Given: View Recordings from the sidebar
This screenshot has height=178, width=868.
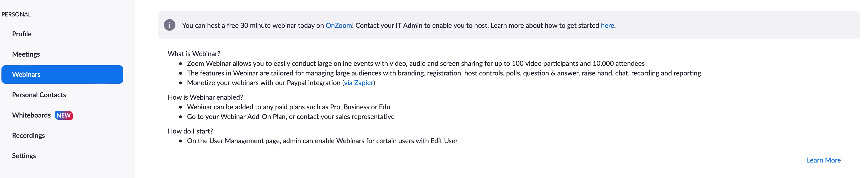Looking at the screenshot, I should click(x=28, y=135).
